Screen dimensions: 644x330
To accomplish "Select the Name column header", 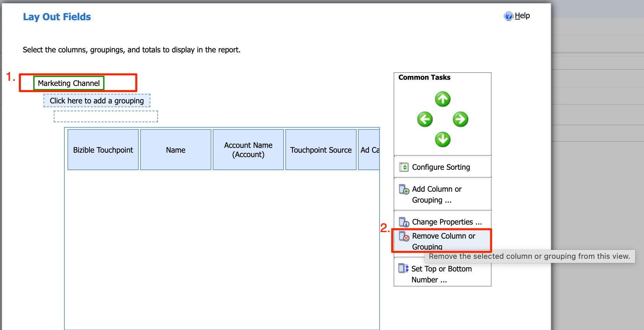I will (x=175, y=150).
